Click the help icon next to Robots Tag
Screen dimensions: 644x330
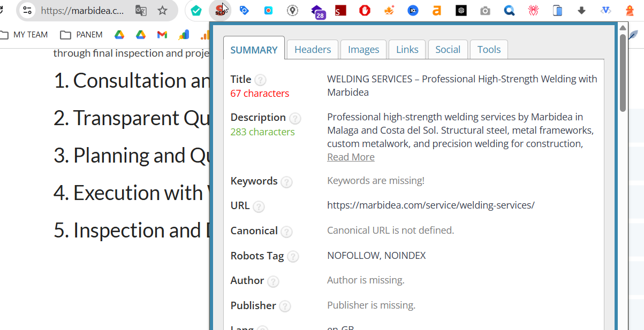pos(293,257)
